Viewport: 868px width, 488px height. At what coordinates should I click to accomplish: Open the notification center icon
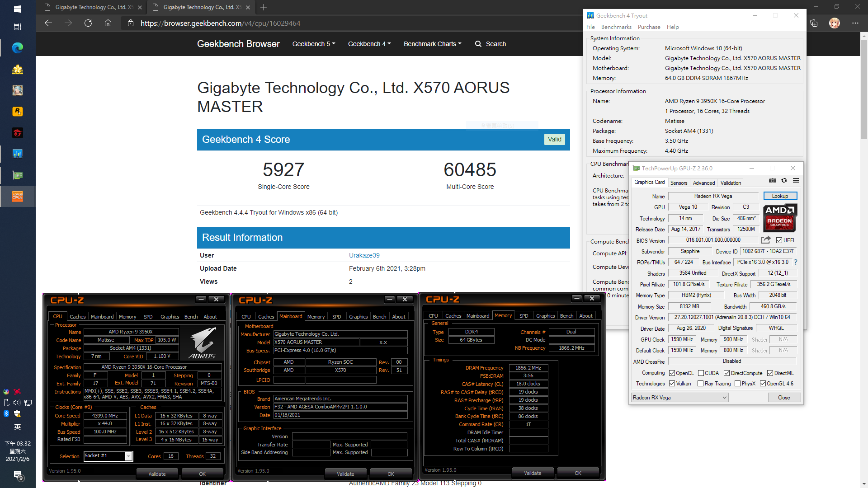click(18, 475)
